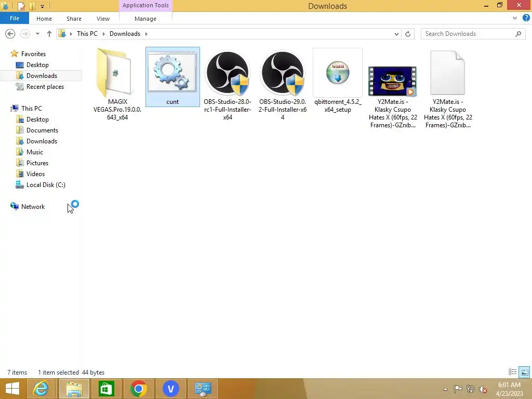The height and width of the screenshot is (399, 532).
Task: Select Favorites in the navigation pane
Action: (x=33, y=54)
